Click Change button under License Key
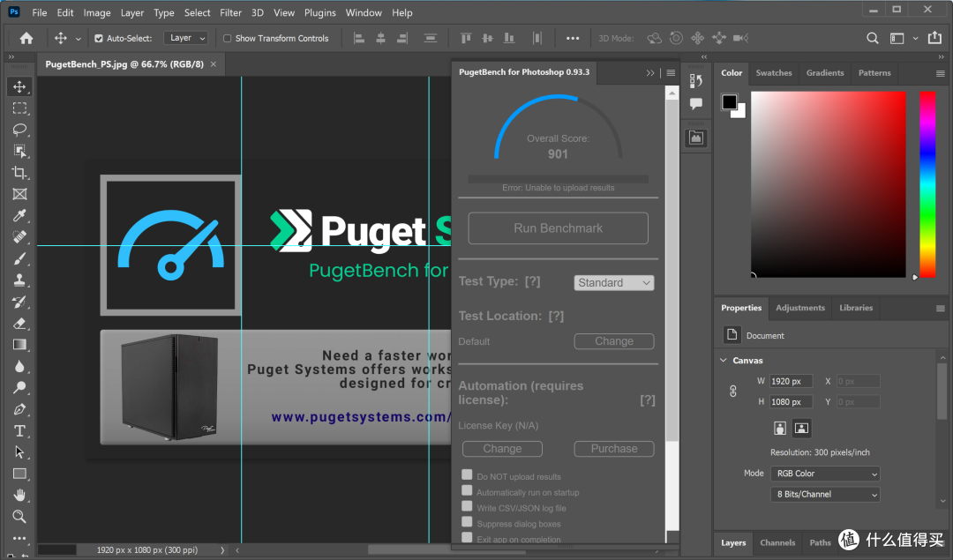Screen dimensions: 953x560 (502, 448)
